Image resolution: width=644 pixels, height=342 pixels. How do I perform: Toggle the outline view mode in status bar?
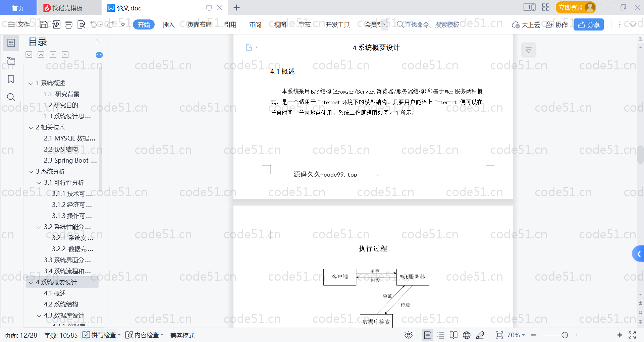coord(441,335)
